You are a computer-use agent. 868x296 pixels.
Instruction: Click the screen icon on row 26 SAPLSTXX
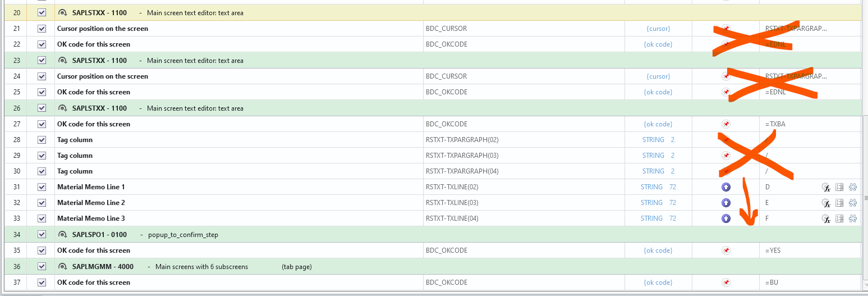(x=63, y=108)
